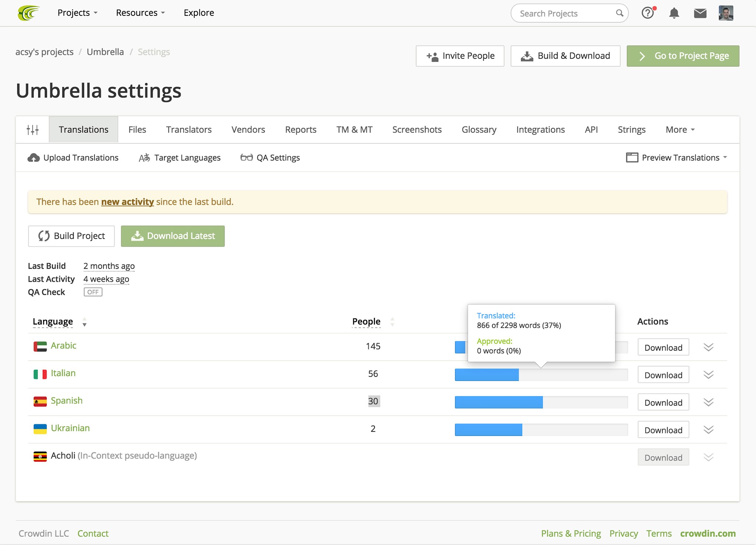Image resolution: width=756 pixels, height=545 pixels.
Task: Click the Italian flag icon
Action: [40, 374]
